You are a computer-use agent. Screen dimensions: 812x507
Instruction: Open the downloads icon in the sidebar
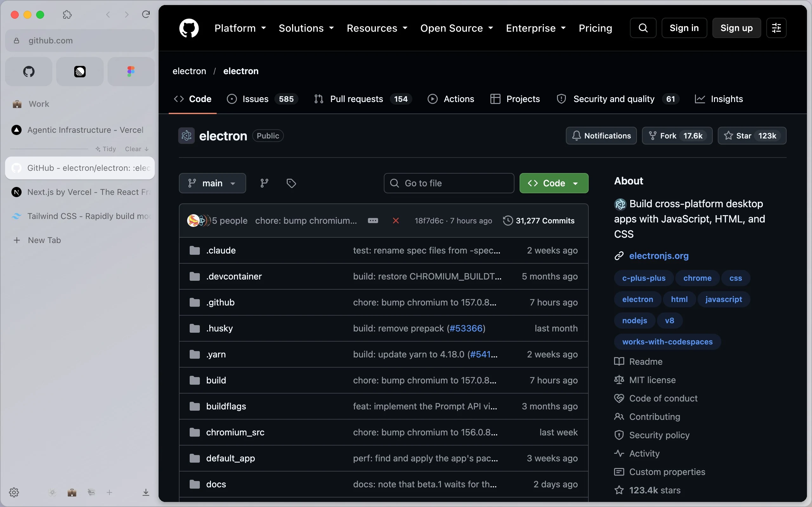pyautogui.click(x=146, y=492)
